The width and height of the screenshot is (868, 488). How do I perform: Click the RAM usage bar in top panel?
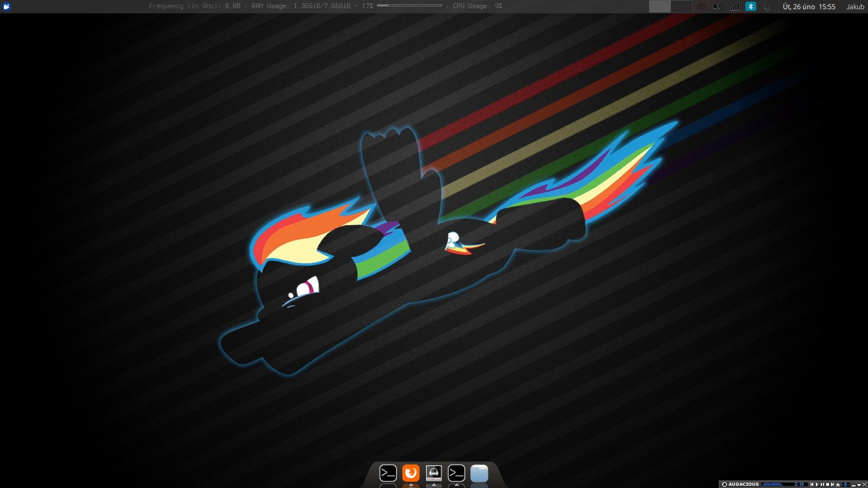410,6
